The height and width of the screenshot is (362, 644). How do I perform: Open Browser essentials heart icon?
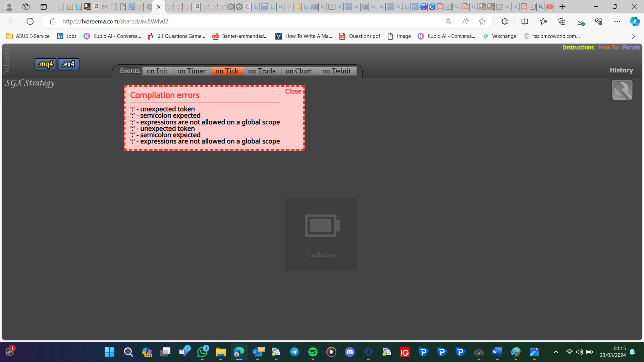(599, 21)
